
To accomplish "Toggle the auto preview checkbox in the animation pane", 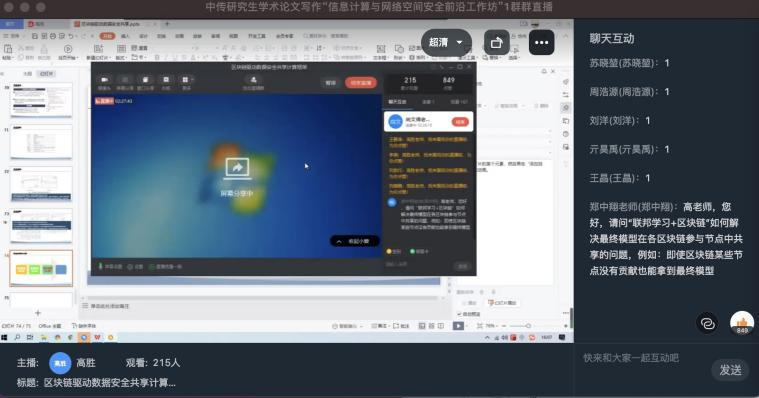I will (x=459, y=314).
